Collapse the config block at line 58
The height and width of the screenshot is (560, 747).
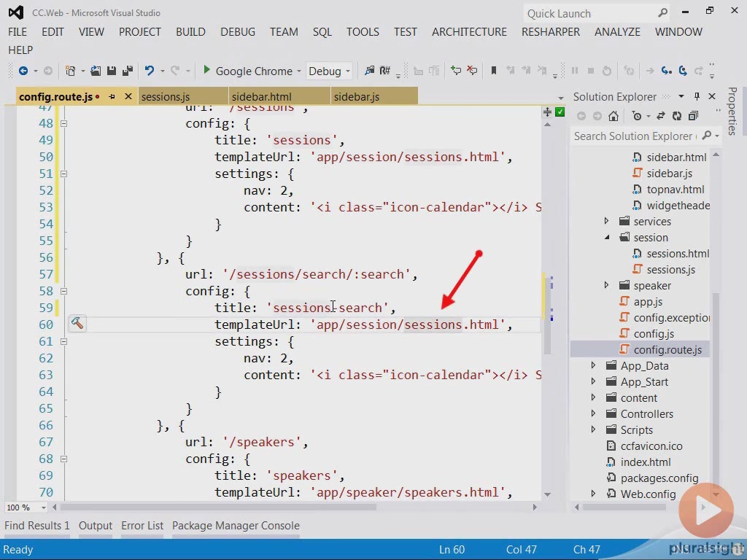pos(64,291)
